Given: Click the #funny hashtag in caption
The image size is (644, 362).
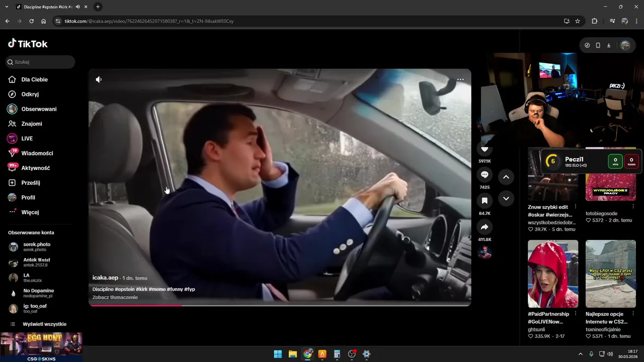Looking at the screenshot, I should 175,289.
